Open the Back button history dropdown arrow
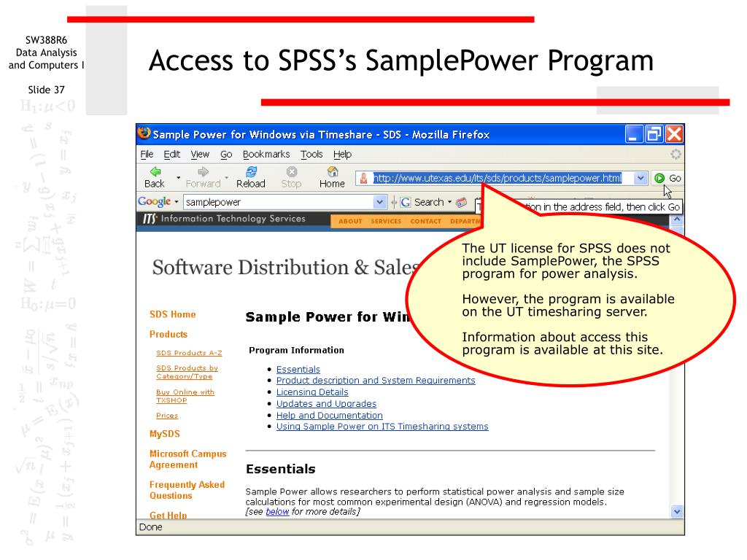This screenshot has width=747, height=560. coord(179,178)
